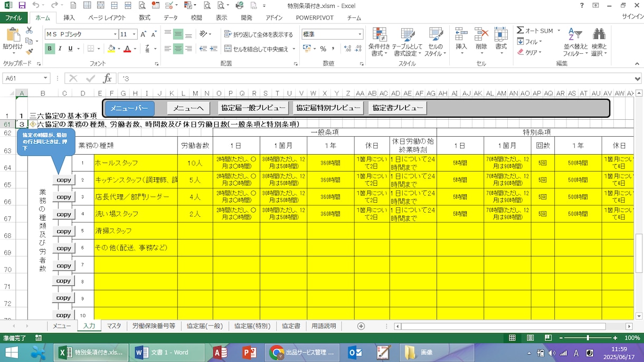Screen dimensions: 644x362
Task: Open the font size 11 dropdown
Action: (134, 34)
